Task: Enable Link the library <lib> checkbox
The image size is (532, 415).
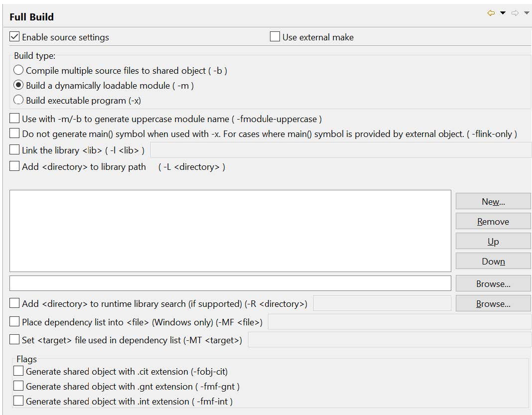Action: pos(14,150)
